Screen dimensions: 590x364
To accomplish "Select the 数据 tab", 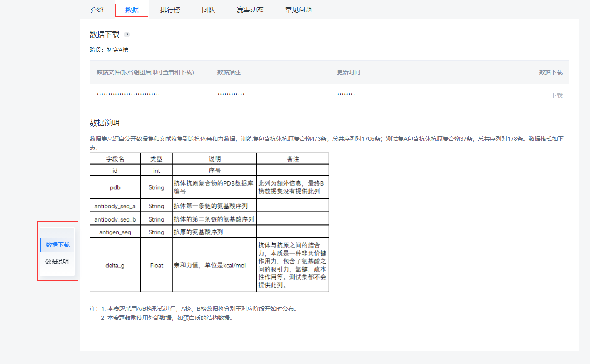I will 132,10.
